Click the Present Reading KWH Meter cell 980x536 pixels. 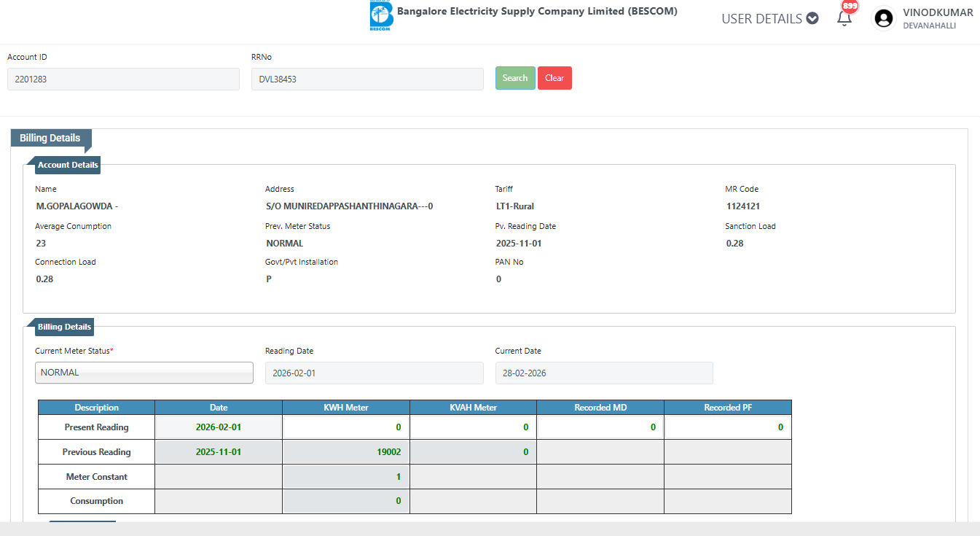(345, 427)
